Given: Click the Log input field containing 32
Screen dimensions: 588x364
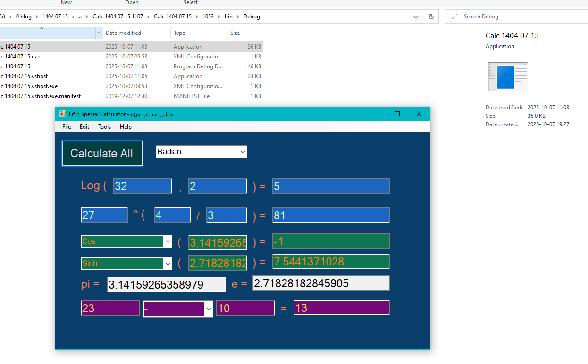Looking at the screenshot, I should 143,186.
